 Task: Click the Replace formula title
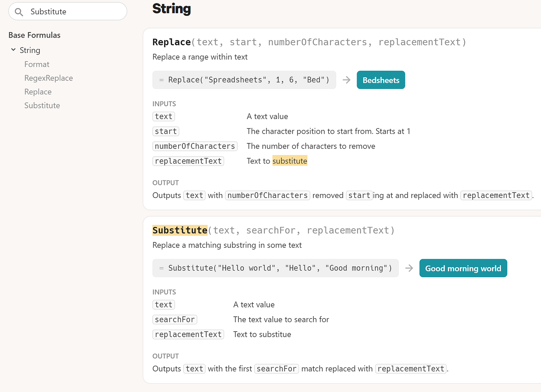point(172,42)
